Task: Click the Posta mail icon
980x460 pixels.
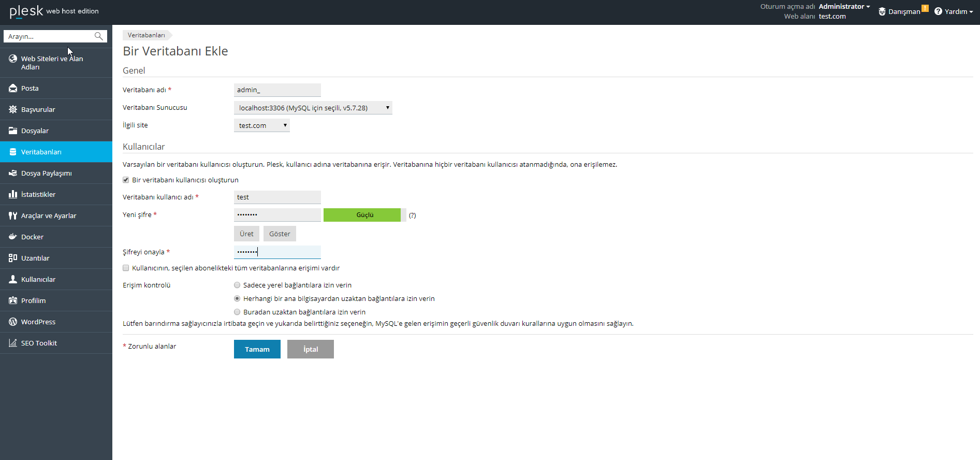Action: (13, 88)
